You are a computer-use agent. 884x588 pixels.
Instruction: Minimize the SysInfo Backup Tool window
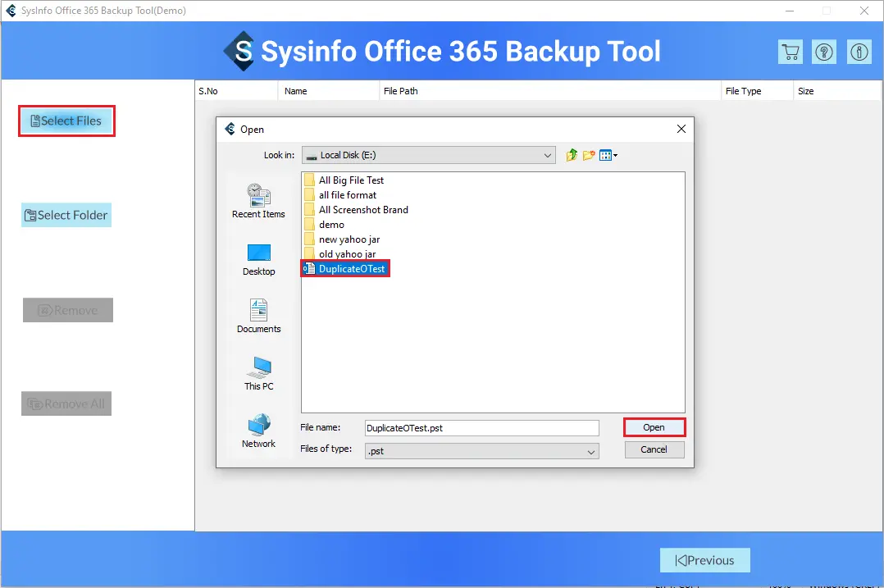click(790, 11)
